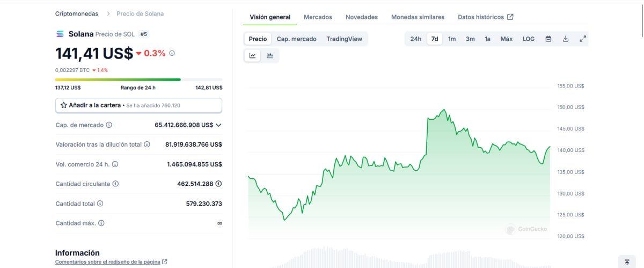Open Criptomonedas breadcrumb link
Viewport: 644px width, 268px height.
(77, 13)
